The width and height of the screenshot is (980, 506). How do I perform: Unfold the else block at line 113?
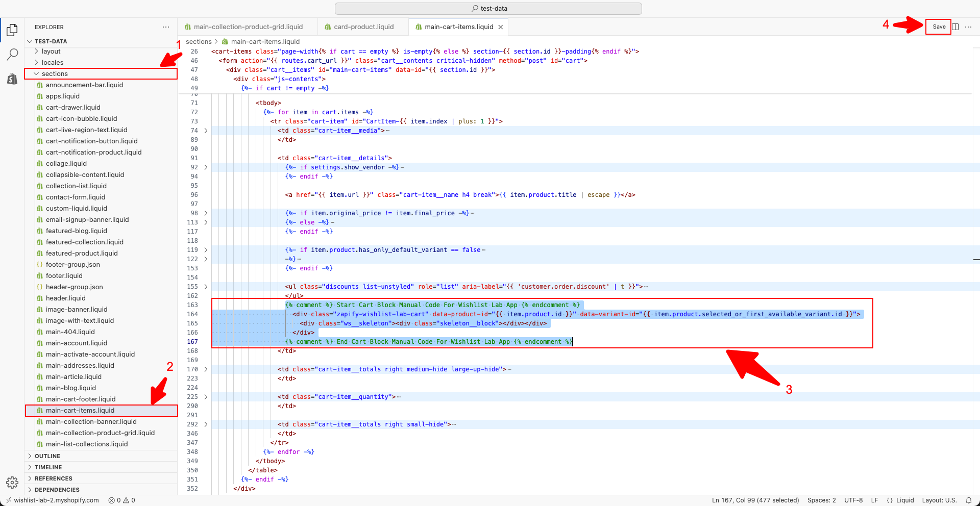click(x=206, y=222)
